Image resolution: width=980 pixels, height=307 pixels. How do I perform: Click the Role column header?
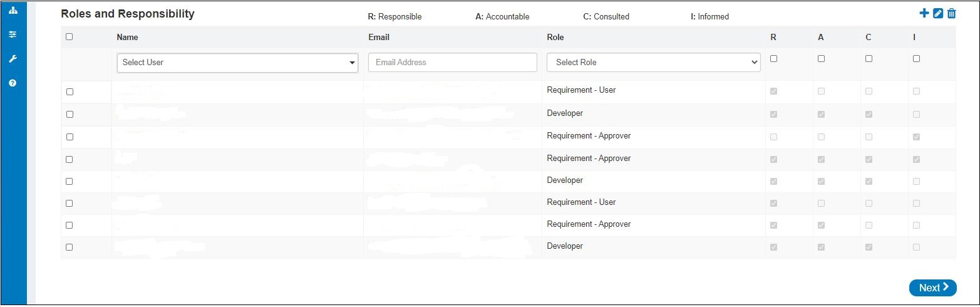(x=555, y=38)
